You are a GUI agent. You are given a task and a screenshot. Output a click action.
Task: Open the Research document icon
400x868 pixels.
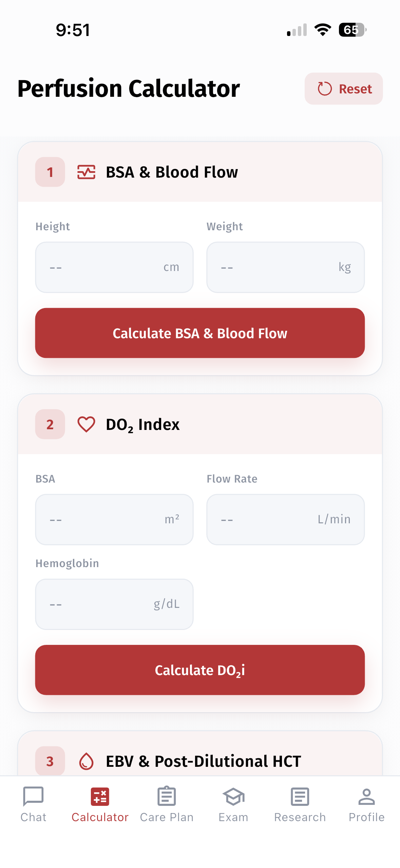tap(300, 796)
